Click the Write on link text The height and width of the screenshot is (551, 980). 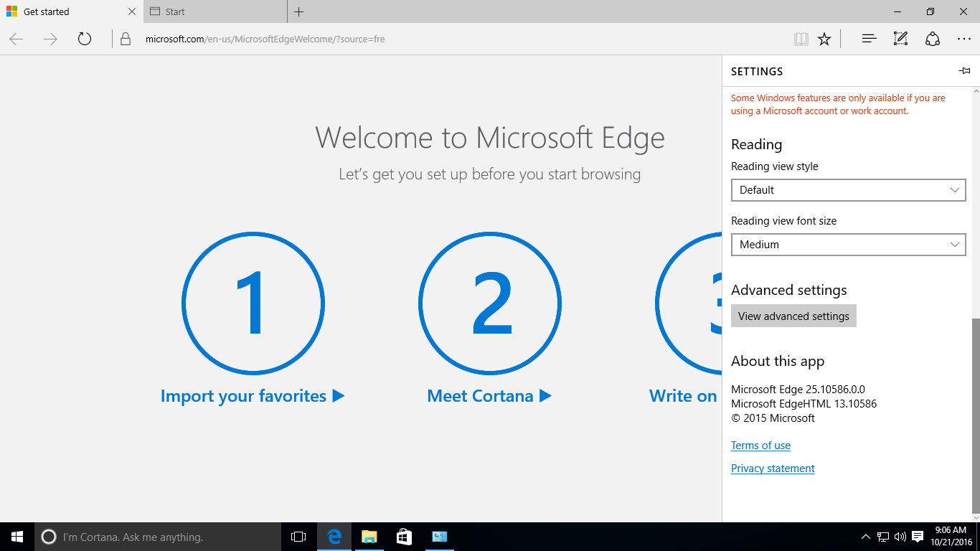[683, 396]
